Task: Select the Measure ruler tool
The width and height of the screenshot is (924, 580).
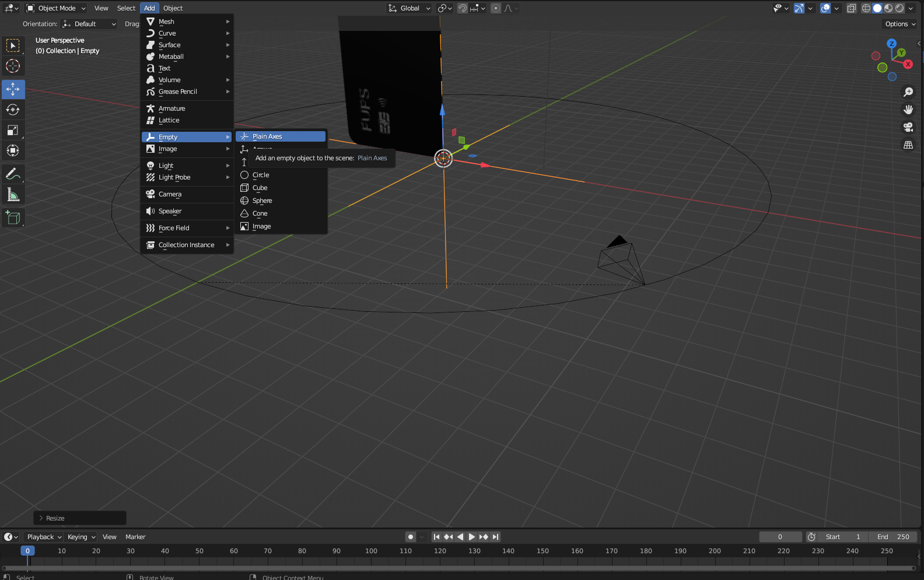Action: coord(13,194)
